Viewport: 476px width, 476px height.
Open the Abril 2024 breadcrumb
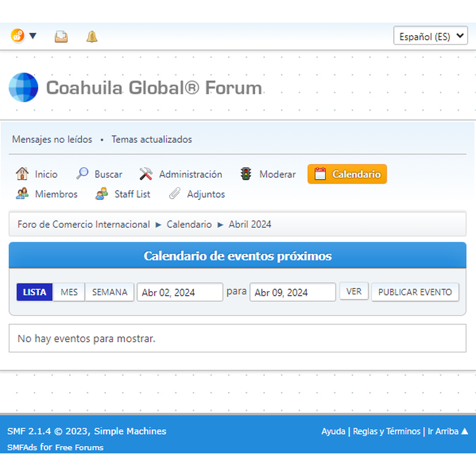249,224
